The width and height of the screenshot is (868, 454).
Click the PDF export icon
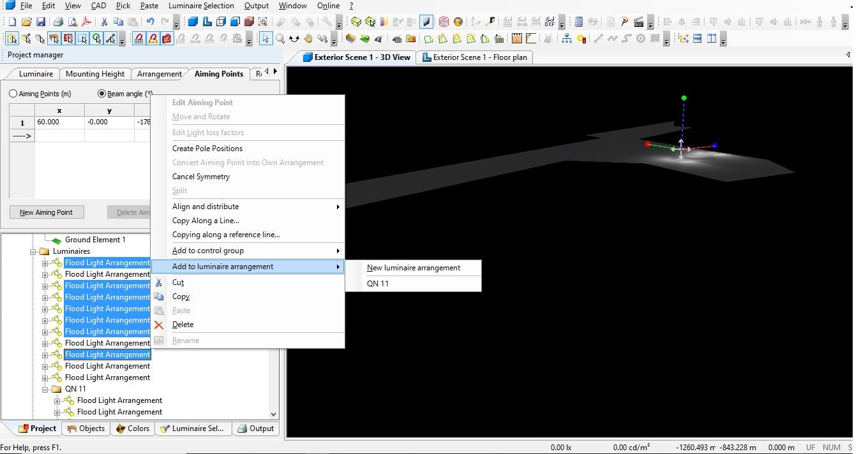(x=86, y=22)
